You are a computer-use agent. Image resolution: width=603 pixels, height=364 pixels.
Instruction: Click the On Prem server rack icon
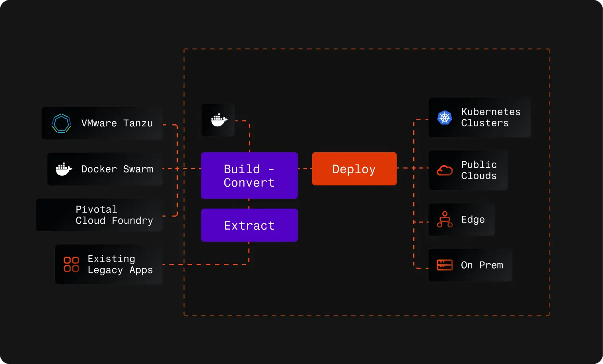pyautogui.click(x=445, y=265)
